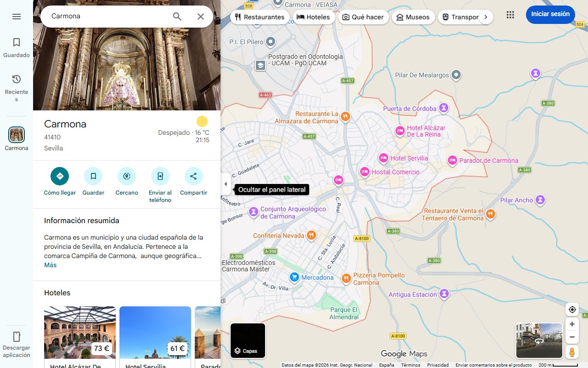This screenshot has height=368, width=588.
Task: Open the Capas layers selector
Action: [x=248, y=340]
